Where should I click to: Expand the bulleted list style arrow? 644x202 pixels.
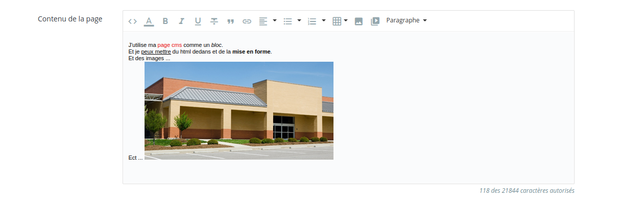pyautogui.click(x=299, y=20)
